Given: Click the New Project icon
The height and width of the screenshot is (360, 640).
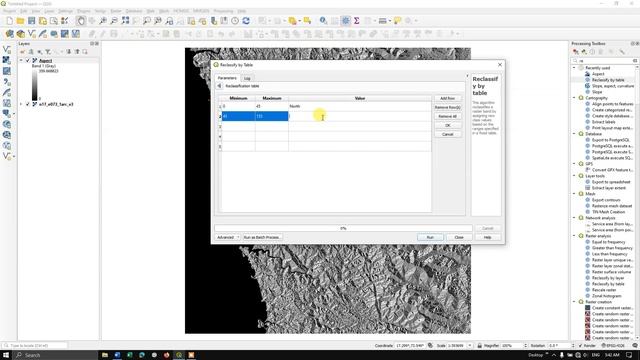Looking at the screenshot, I should tap(9, 21).
